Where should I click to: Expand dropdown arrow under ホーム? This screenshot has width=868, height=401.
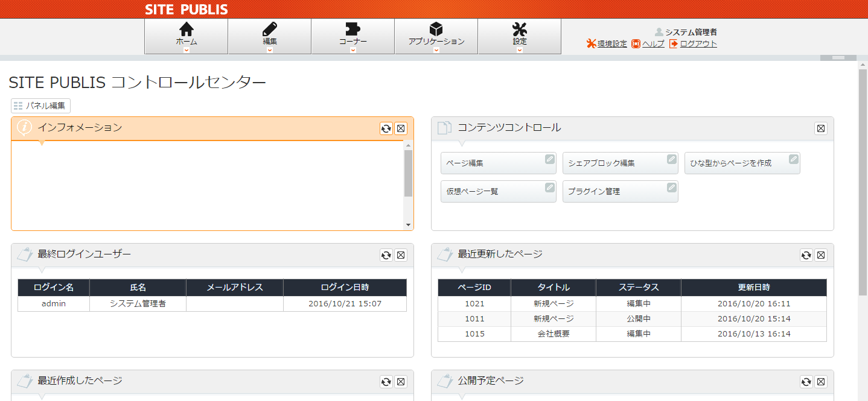187,50
